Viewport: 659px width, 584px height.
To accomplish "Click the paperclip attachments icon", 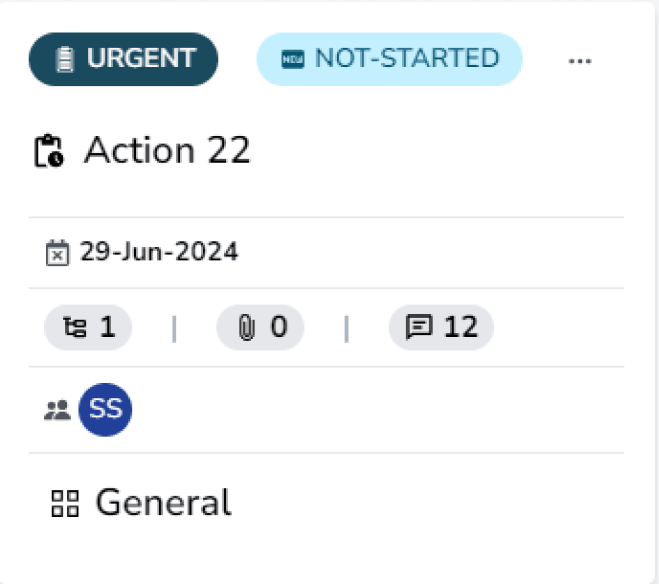I will point(246,328).
